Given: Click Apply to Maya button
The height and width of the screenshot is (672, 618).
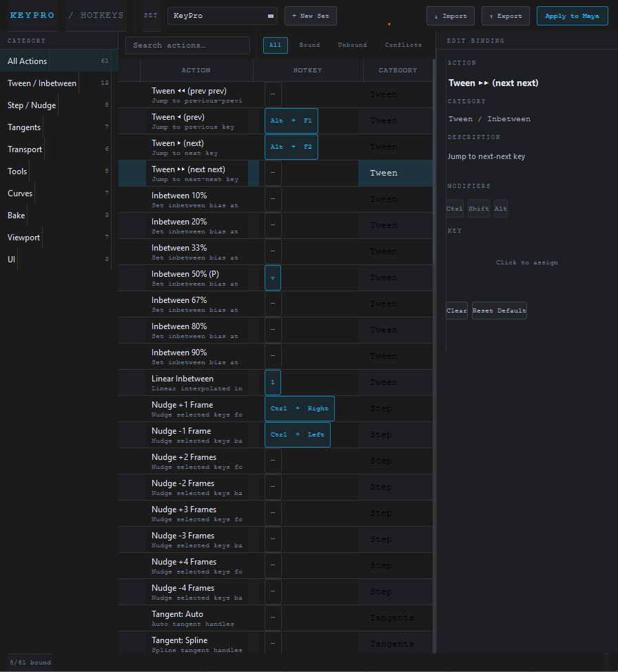Looking at the screenshot, I should (x=572, y=16).
